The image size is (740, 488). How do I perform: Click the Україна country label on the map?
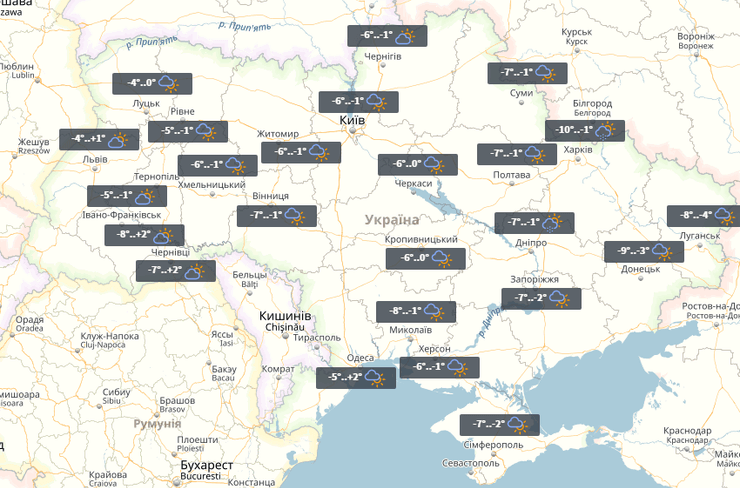click(392, 219)
